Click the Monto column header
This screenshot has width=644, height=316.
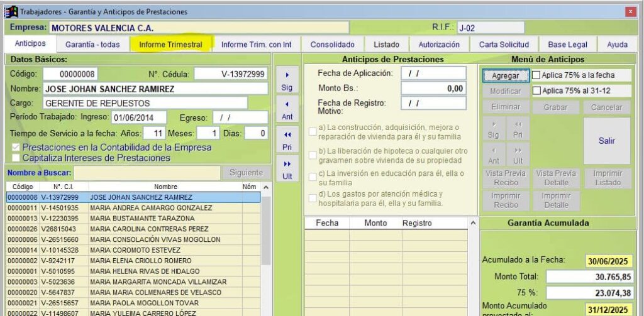[375, 223]
